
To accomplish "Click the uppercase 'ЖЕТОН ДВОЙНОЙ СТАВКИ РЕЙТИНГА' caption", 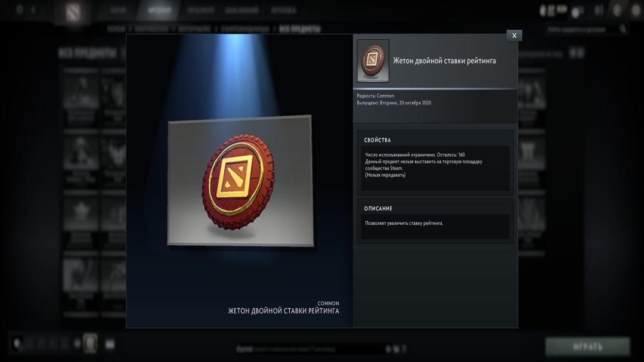I will click(x=284, y=311).
